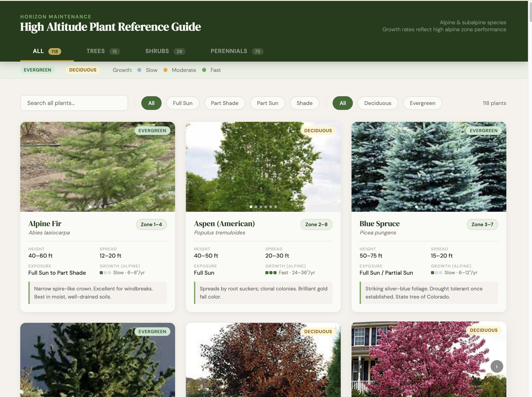Select first carousel dot on Aspen image

(251, 207)
